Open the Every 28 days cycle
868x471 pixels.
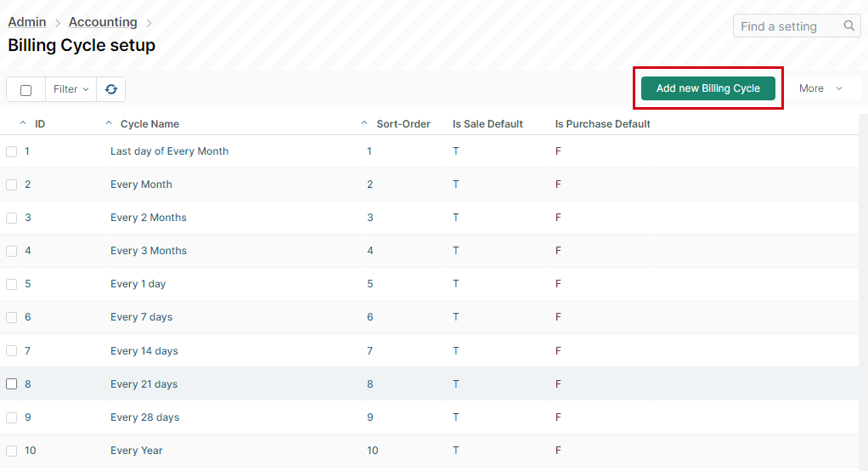click(144, 417)
